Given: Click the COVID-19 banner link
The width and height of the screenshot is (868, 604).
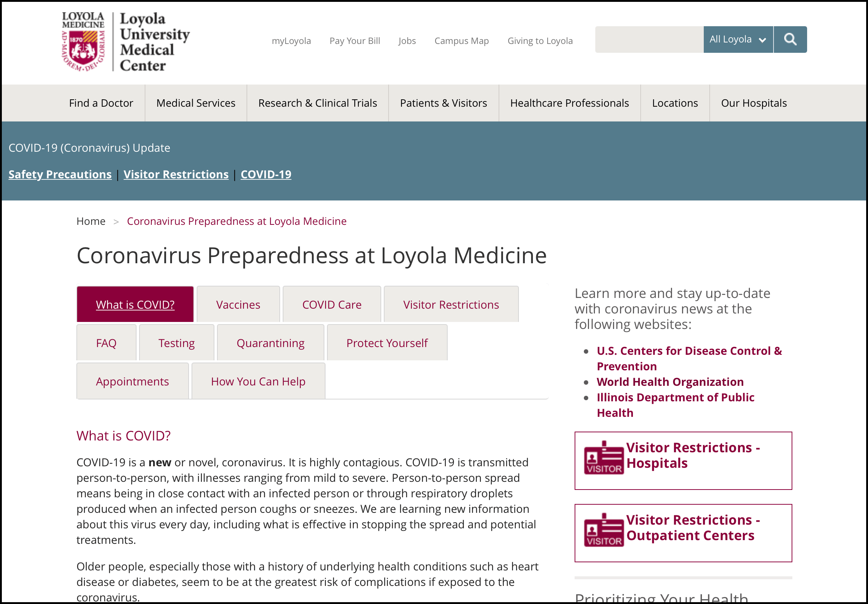Looking at the screenshot, I should click(x=266, y=174).
